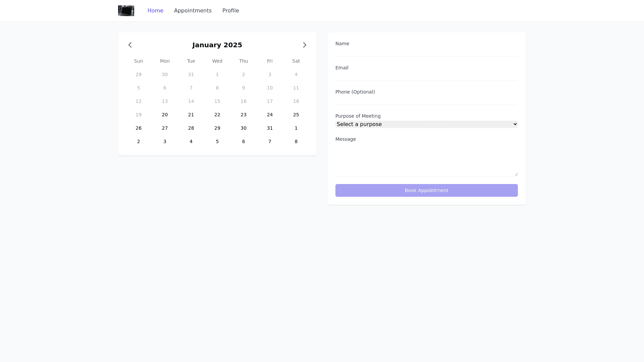Open the Home navigation link
The height and width of the screenshot is (362, 644).
(x=155, y=11)
